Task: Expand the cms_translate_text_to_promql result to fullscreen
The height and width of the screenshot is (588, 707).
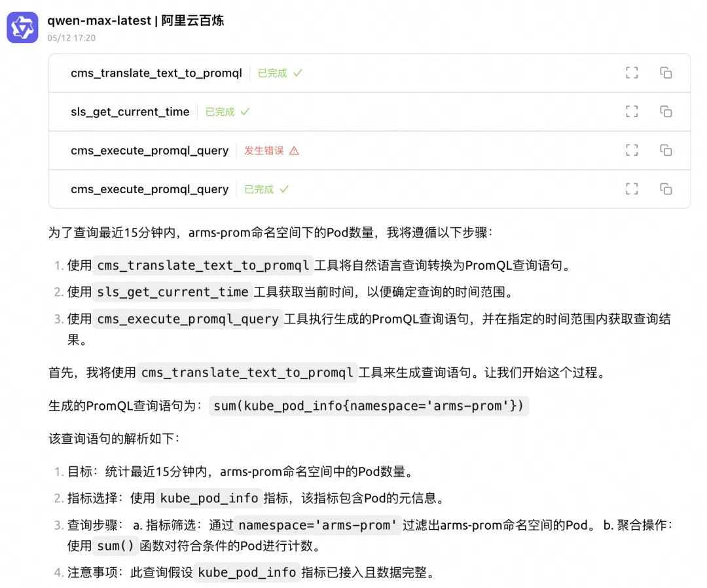Action: (631, 73)
